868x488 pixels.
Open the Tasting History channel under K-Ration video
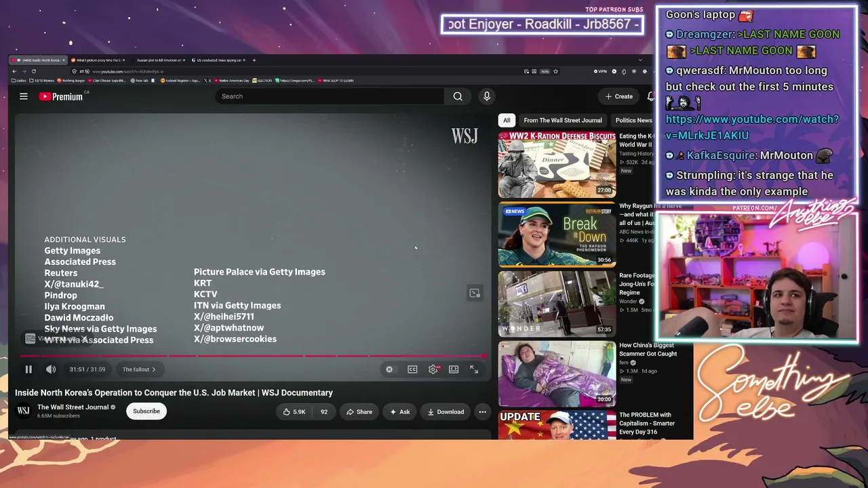pos(636,154)
